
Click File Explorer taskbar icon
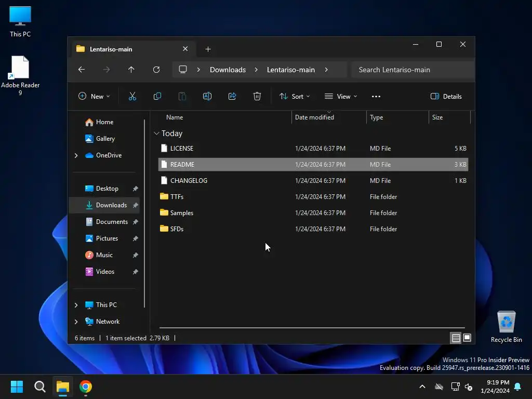63,387
